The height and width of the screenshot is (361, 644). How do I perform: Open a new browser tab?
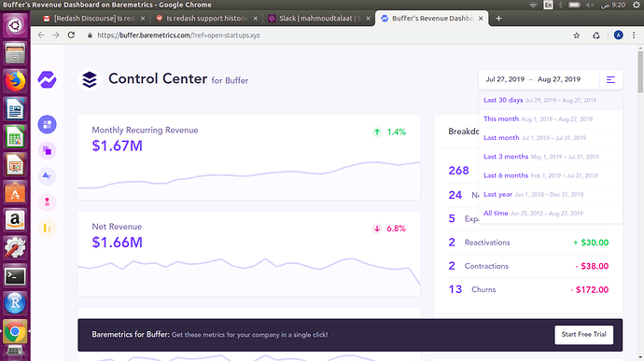point(498,19)
